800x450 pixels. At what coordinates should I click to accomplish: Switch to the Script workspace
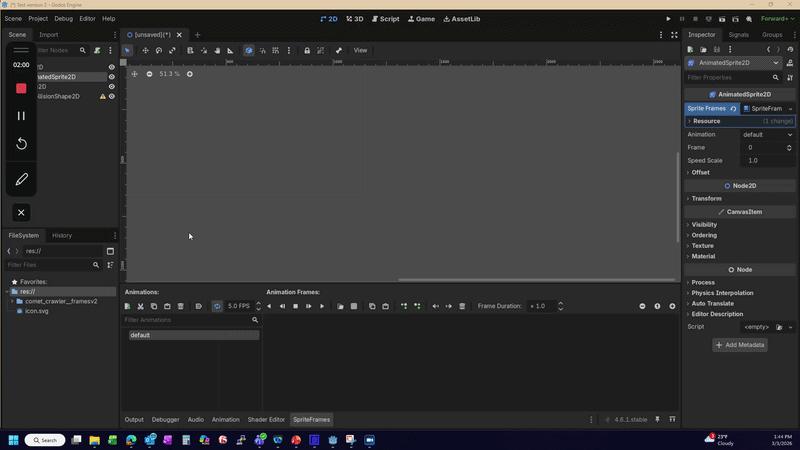tap(385, 19)
